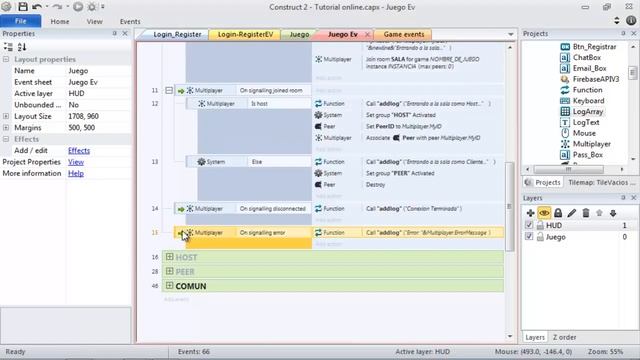Viewport: 640px width, 360px height.
Task: Switch to Game events tab
Action: click(403, 34)
